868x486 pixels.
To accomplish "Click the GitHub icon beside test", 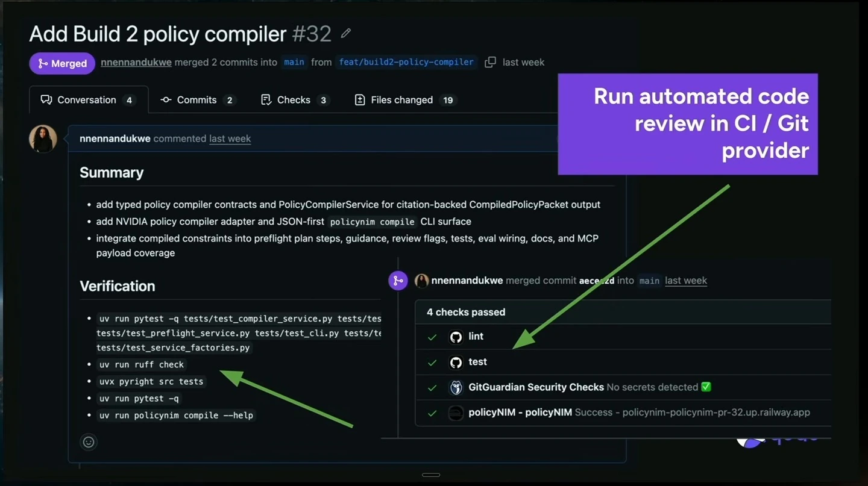I will click(456, 362).
